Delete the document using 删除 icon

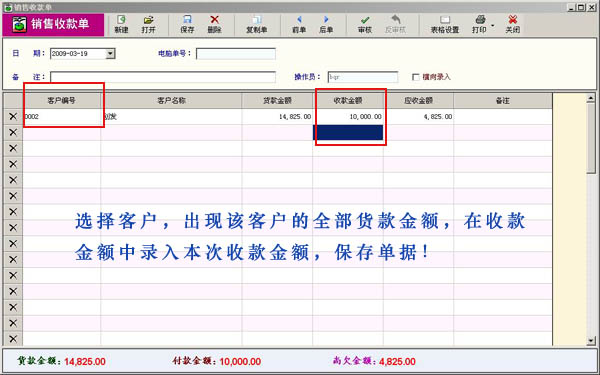click(x=215, y=24)
